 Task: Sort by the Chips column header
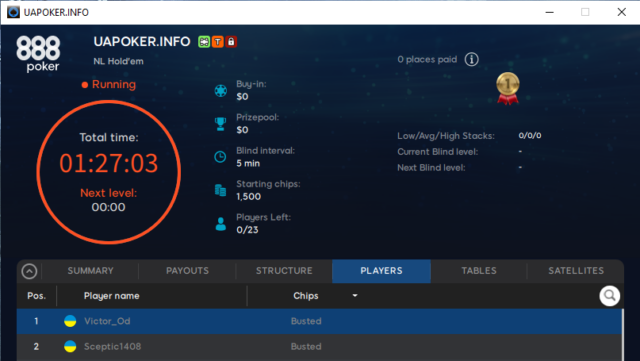point(306,296)
